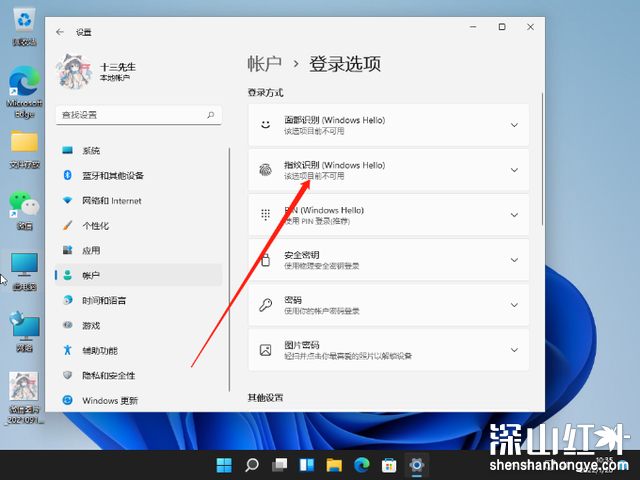Click the PIN keypad icon
This screenshot has height=480, width=640.
(x=266, y=215)
